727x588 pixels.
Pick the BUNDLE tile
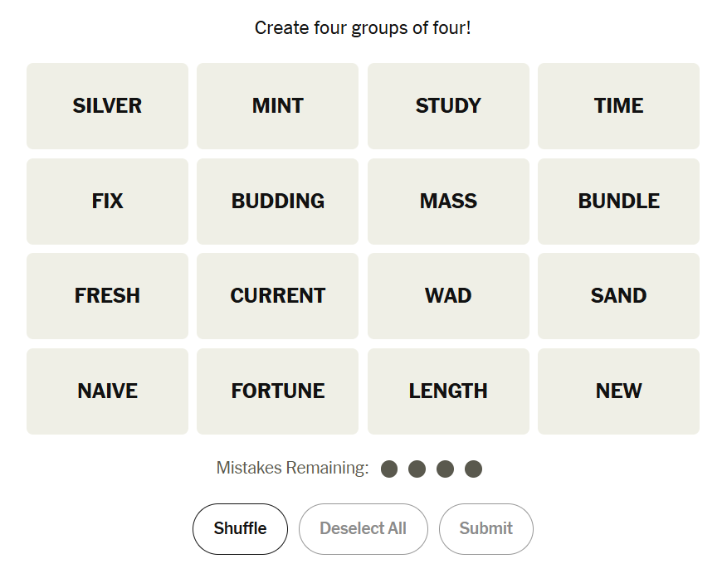pyautogui.click(x=618, y=202)
